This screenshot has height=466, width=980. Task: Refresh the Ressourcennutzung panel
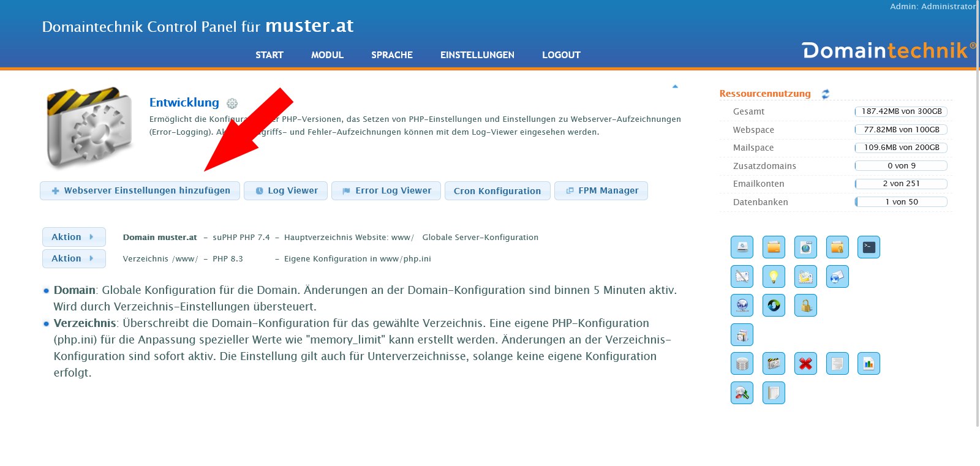826,94
